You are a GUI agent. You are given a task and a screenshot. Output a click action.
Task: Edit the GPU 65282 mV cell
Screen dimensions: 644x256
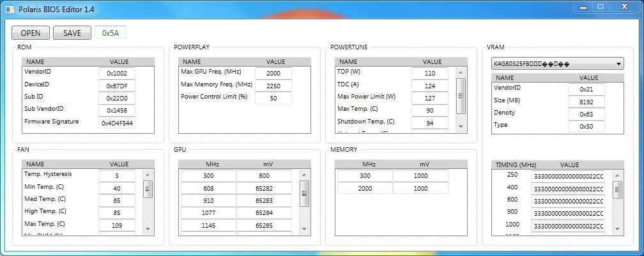pyautogui.click(x=264, y=188)
